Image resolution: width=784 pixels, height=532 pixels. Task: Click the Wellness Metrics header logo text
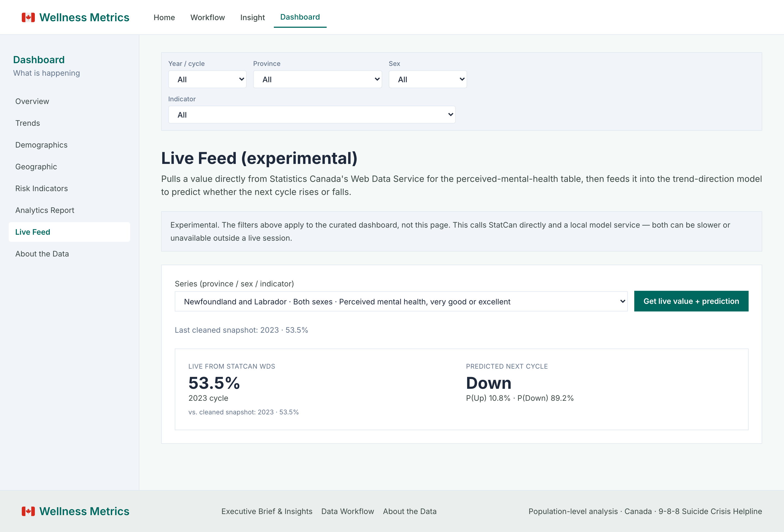(x=84, y=17)
